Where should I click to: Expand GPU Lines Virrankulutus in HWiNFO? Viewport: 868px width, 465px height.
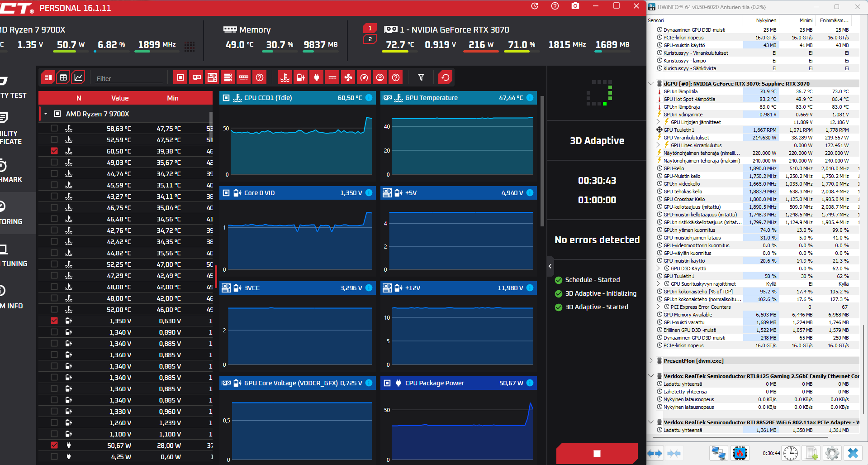pyautogui.click(x=659, y=145)
